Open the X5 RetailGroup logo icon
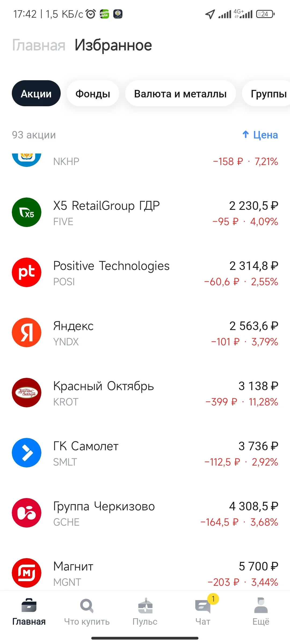The width and height of the screenshot is (290, 644). tap(27, 212)
